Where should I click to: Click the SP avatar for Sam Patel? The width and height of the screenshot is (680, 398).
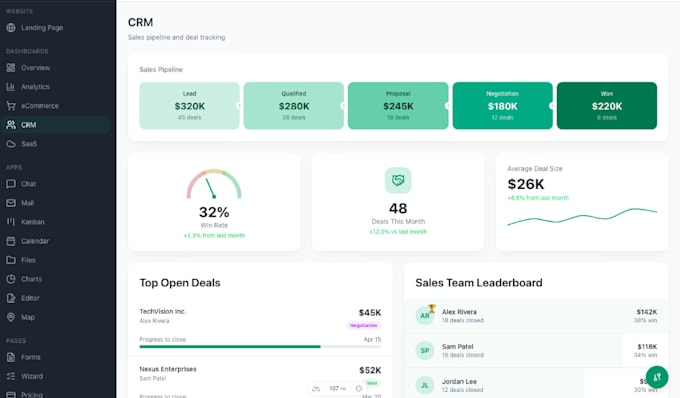425,350
